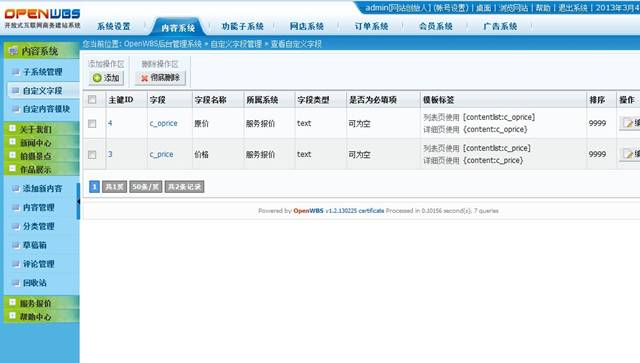This screenshot has height=363, width=640.
Task: Click page number 1 in pagination
Action: pyautogui.click(x=94, y=187)
